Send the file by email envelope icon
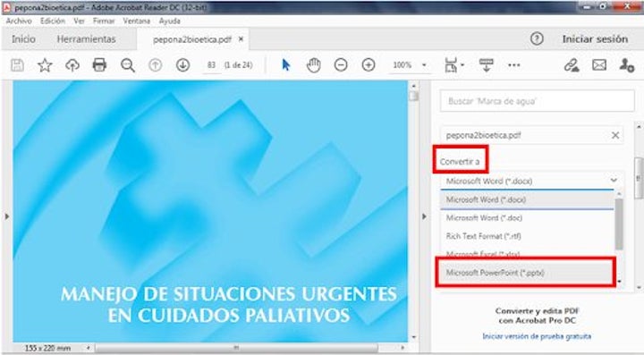This screenshot has width=644, height=355. point(599,65)
